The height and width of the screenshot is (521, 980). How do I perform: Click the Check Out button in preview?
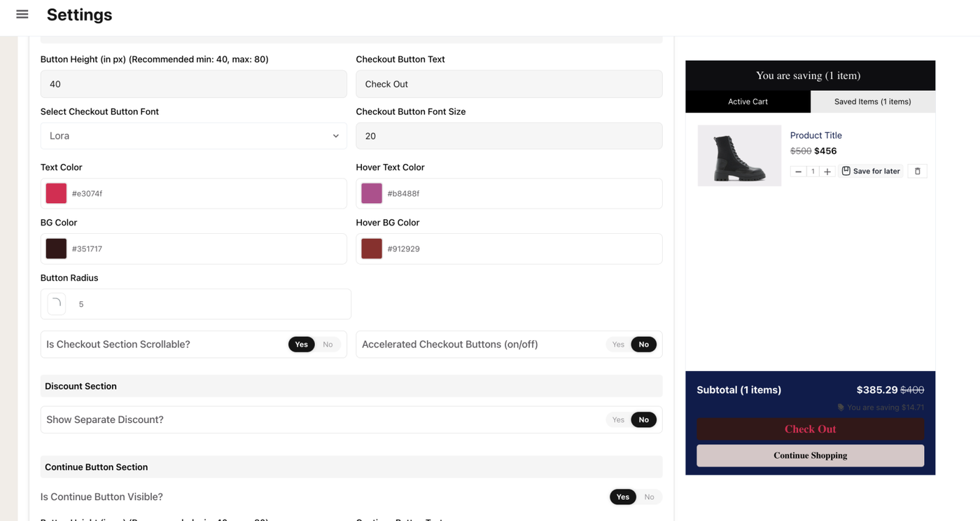(x=810, y=429)
